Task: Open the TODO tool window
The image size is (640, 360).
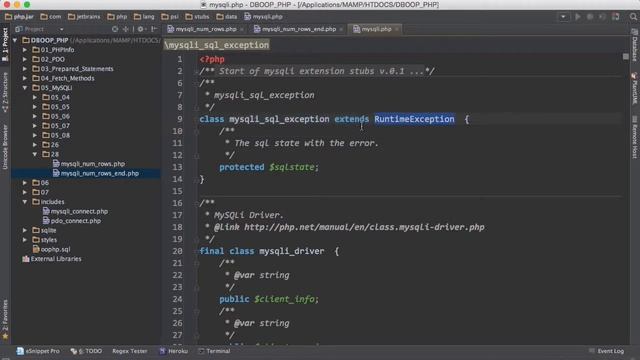Action: point(86,351)
